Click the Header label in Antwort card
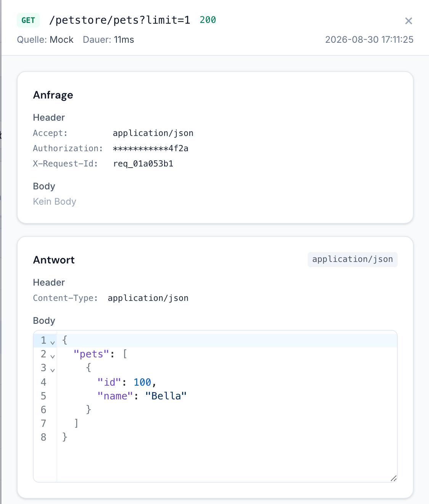The width and height of the screenshot is (429, 504). [x=49, y=283]
